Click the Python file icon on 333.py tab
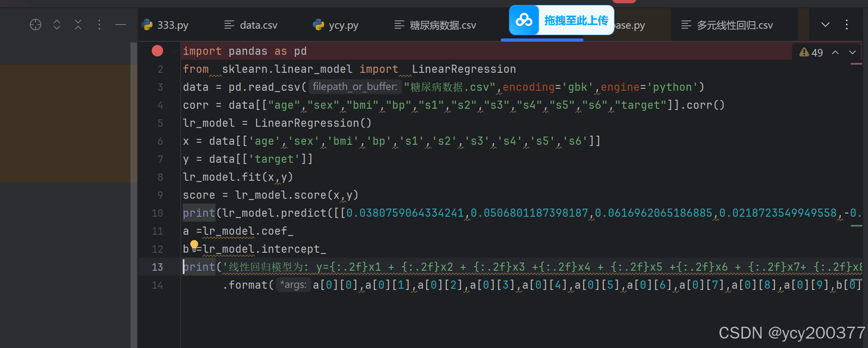Viewport: 868px width, 348px height. 147,25
